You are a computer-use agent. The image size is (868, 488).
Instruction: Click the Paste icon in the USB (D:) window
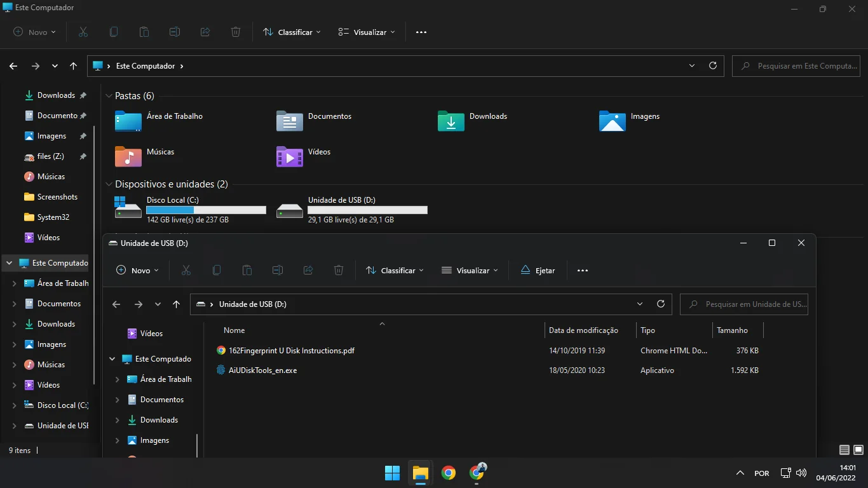(247, 270)
